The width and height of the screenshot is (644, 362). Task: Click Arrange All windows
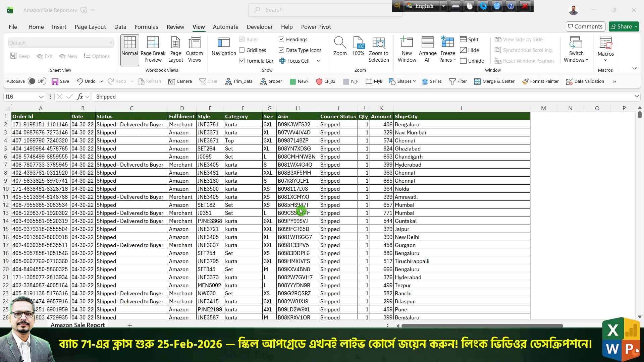pos(428,50)
